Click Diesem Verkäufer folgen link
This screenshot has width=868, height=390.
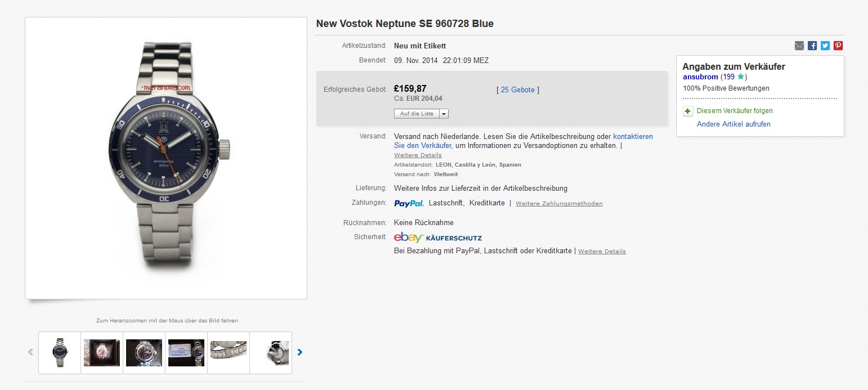(735, 111)
